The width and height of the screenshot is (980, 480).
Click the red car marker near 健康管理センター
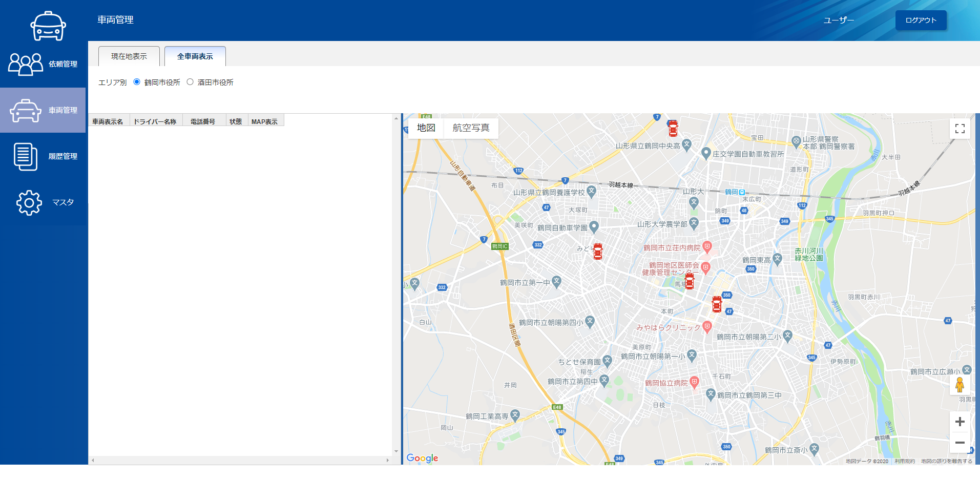(690, 281)
